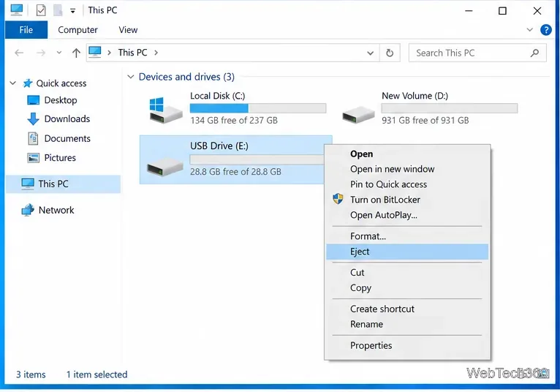Click into the Search This PC field
560x392 pixels.
477,53
